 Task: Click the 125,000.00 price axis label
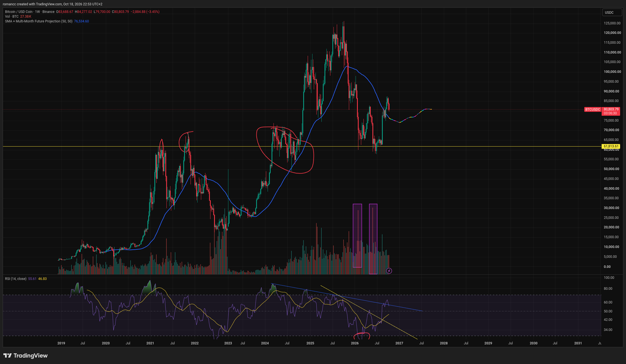[611, 23]
